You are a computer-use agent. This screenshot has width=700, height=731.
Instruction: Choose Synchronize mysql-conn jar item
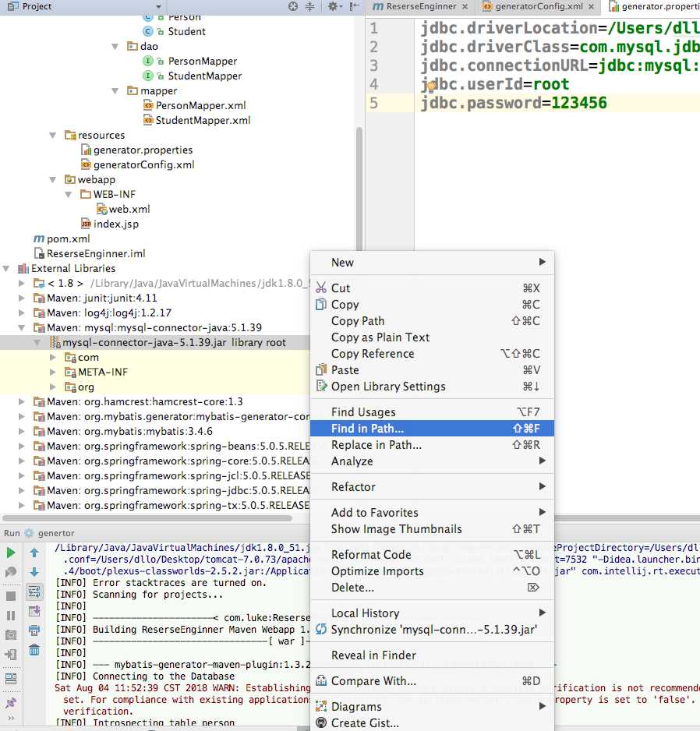432,630
